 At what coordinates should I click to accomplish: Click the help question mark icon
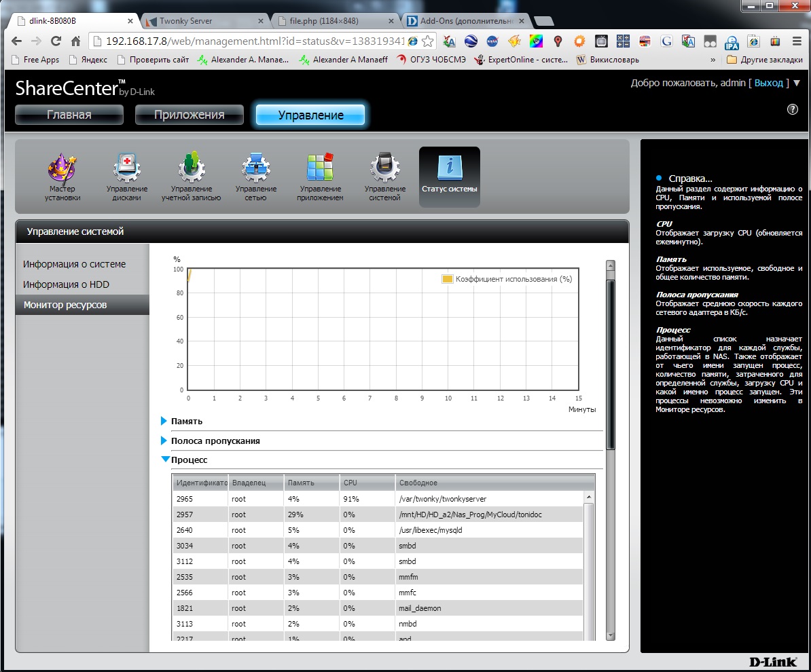pyautogui.click(x=792, y=109)
